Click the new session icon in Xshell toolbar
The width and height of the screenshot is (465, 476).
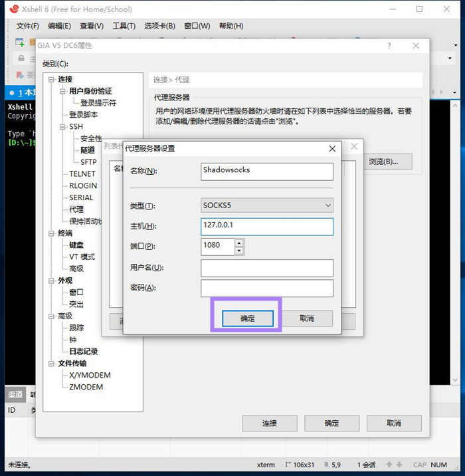pos(20,43)
